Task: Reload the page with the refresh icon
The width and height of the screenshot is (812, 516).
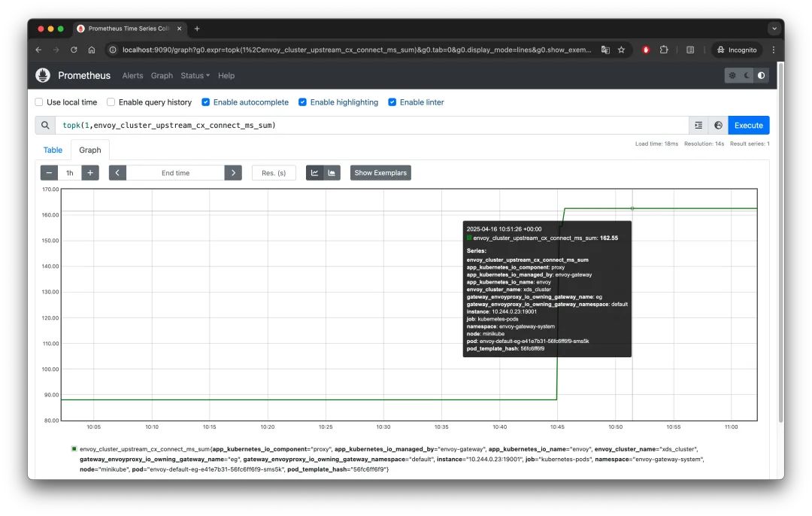Action: click(x=74, y=50)
